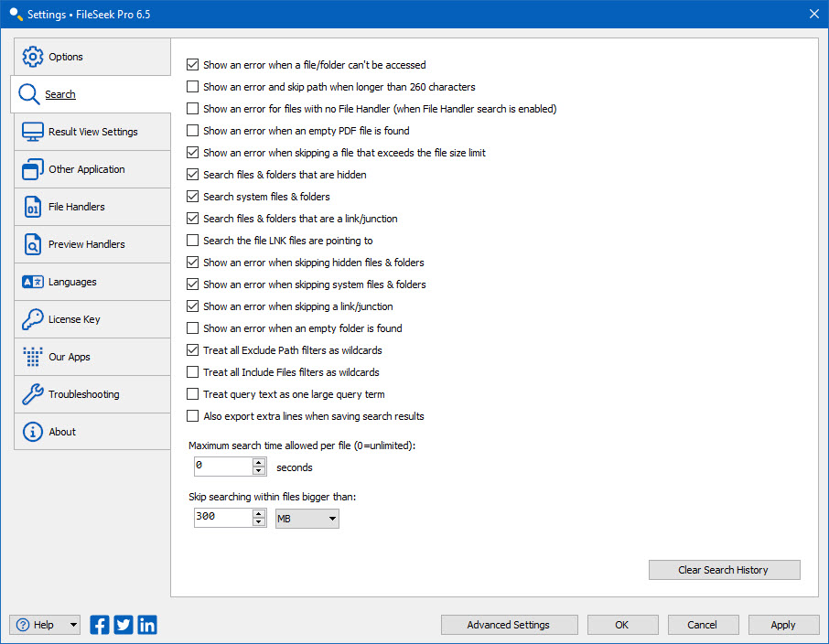
Task: Enable skipping paths longer than 260 characters
Action: tap(192, 87)
